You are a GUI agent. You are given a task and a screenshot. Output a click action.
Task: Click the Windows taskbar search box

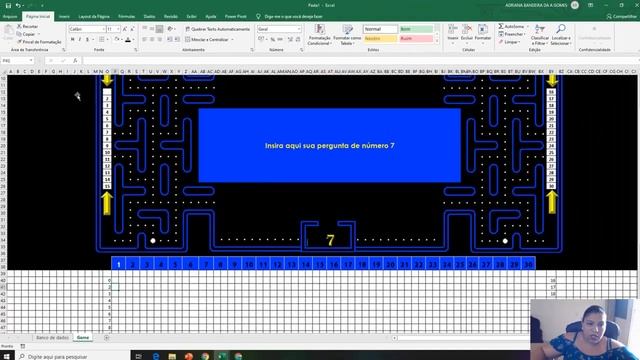[x=73, y=356]
